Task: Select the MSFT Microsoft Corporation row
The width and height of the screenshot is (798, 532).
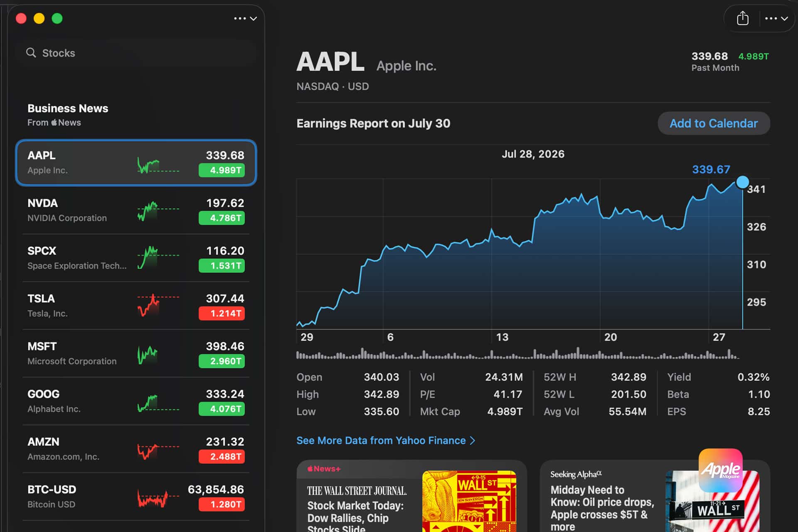Action: coord(136,354)
